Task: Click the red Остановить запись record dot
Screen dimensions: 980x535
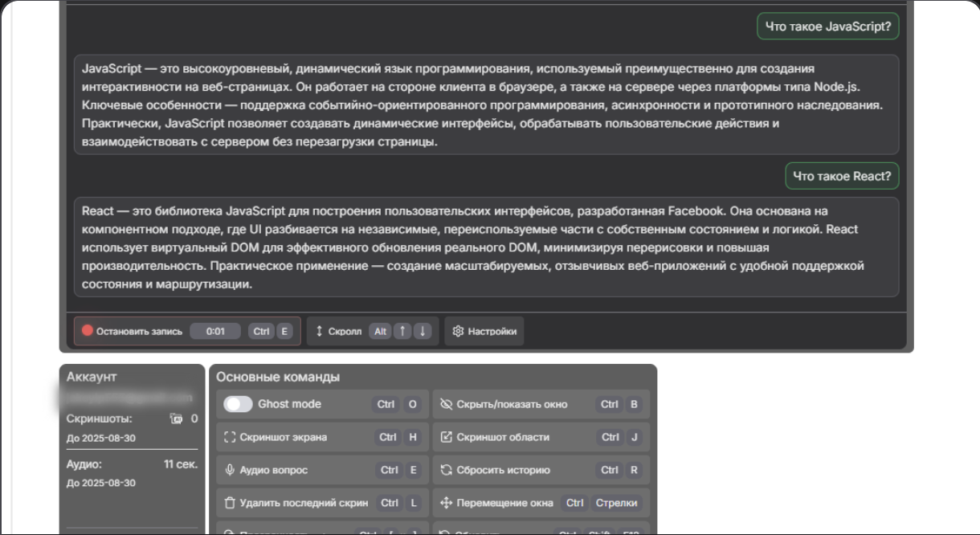Action: point(88,331)
